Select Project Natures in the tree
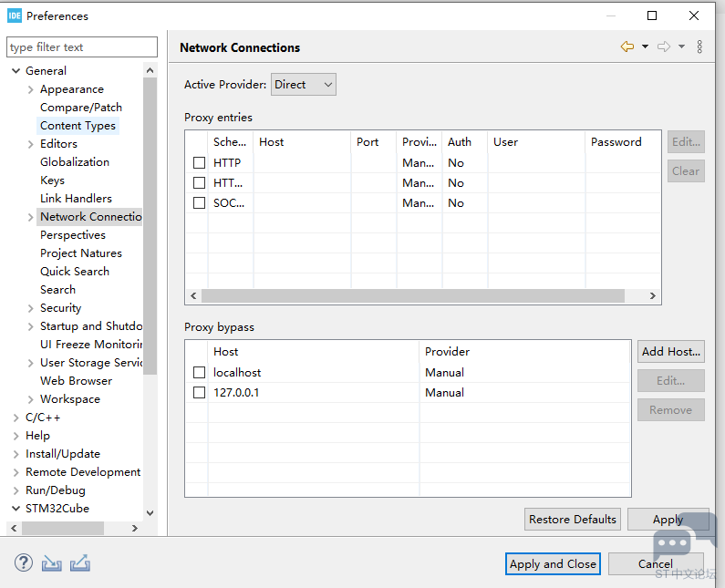725x588 pixels. point(81,253)
